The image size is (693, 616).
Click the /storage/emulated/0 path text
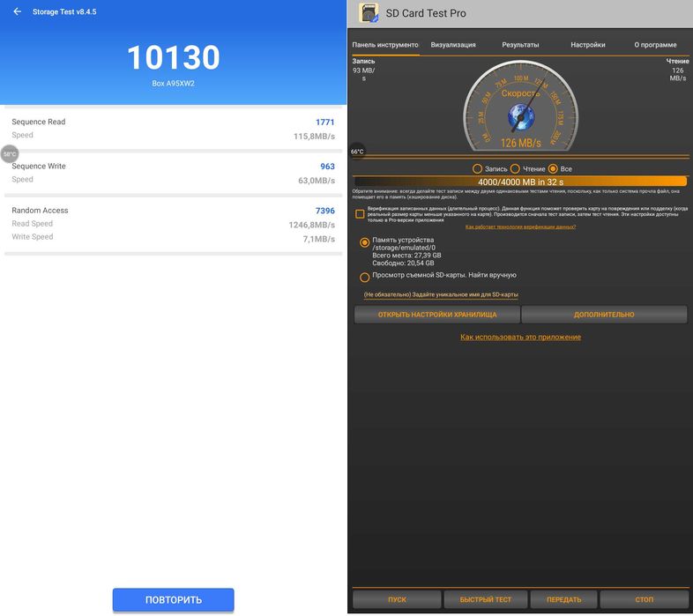[x=404, y=248]
